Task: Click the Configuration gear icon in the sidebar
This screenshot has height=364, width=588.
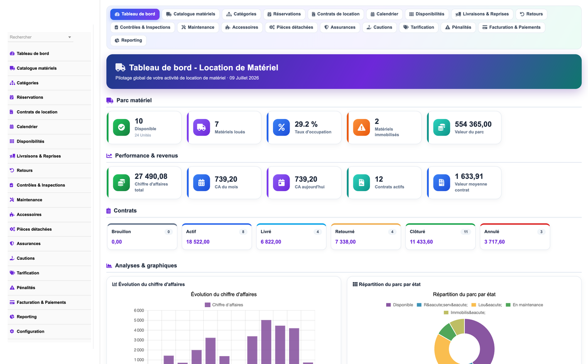Action: (x=12, y=331)
